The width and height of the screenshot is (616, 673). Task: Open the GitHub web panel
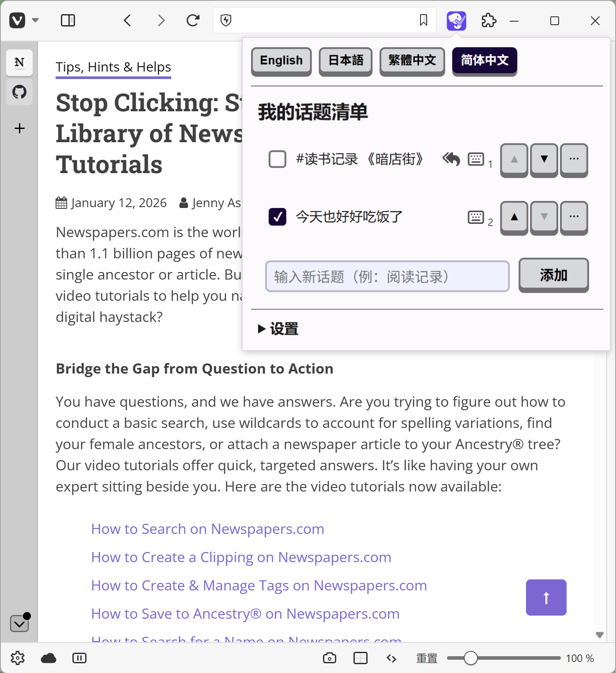tap(19, 92)
